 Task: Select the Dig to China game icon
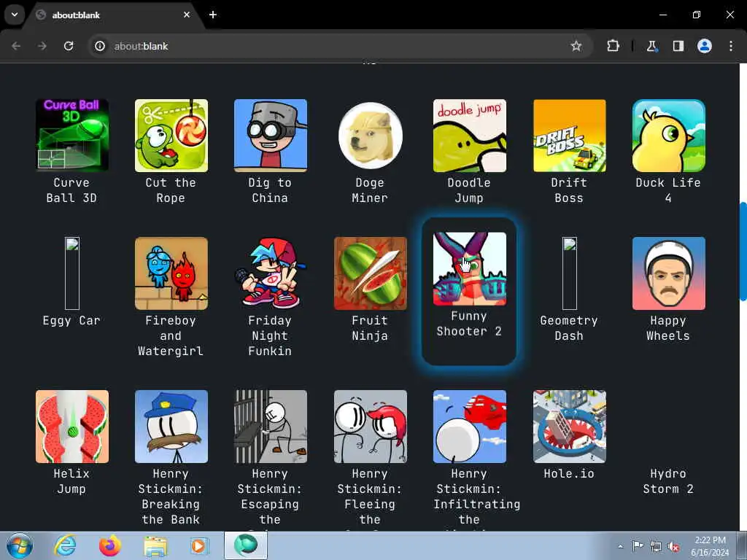point(271,136)
